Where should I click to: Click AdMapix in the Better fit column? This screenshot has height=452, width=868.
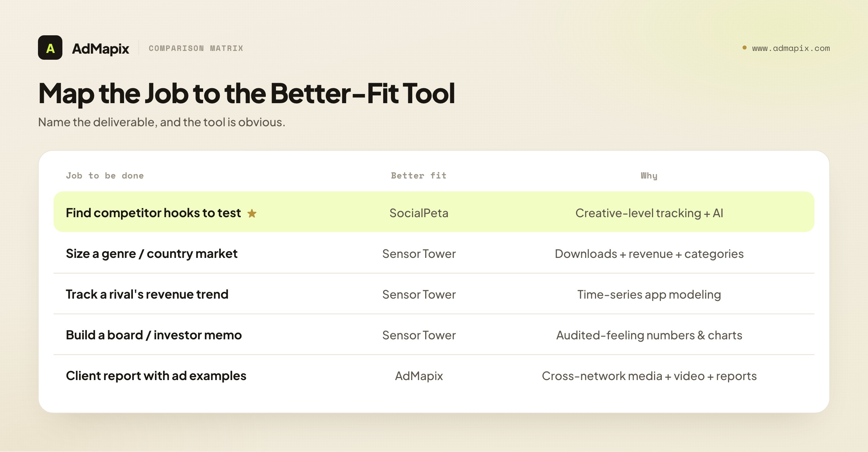pyautogui.click(x=419, y=376)
